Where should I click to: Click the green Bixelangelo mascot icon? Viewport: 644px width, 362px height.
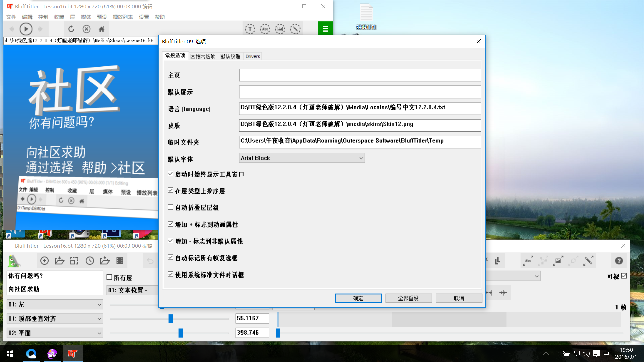pyautogui.click(x=14, y=261)
